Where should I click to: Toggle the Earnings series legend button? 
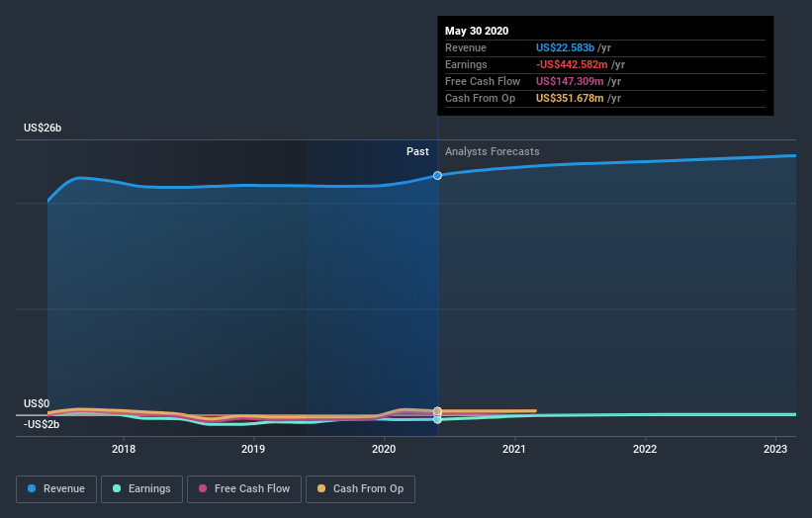point(141,489)
